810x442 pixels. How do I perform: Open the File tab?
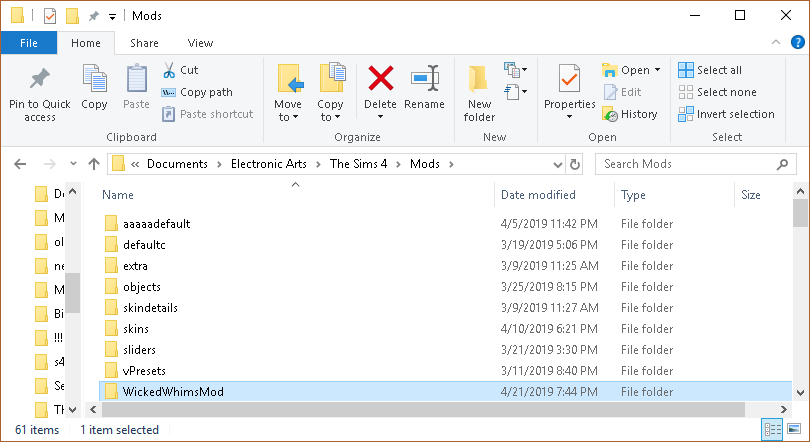coord(29,43)
